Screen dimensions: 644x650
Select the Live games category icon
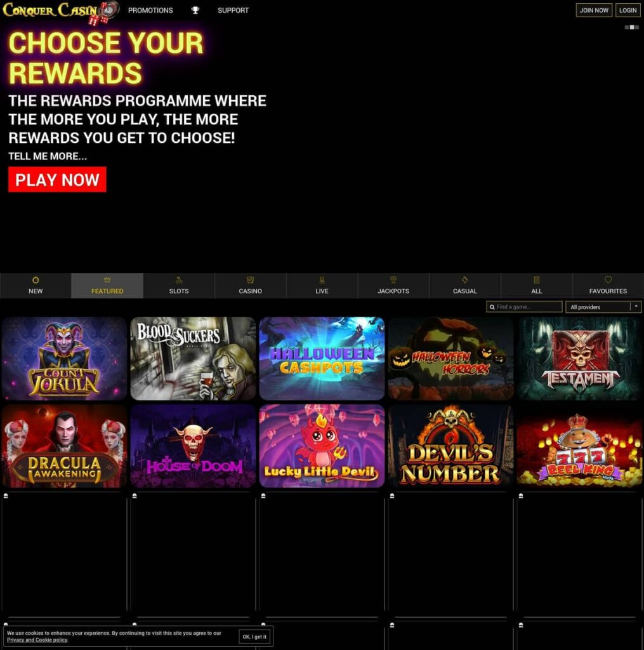(322, 280)
